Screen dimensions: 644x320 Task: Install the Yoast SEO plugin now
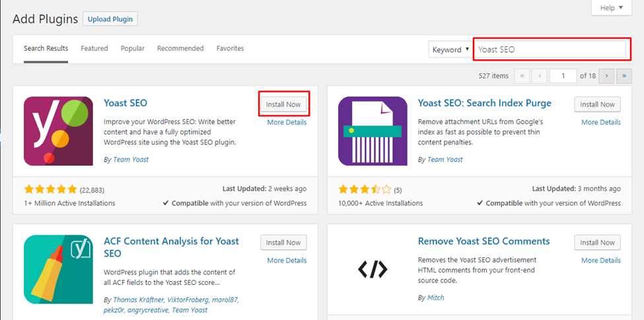[283, 104]
